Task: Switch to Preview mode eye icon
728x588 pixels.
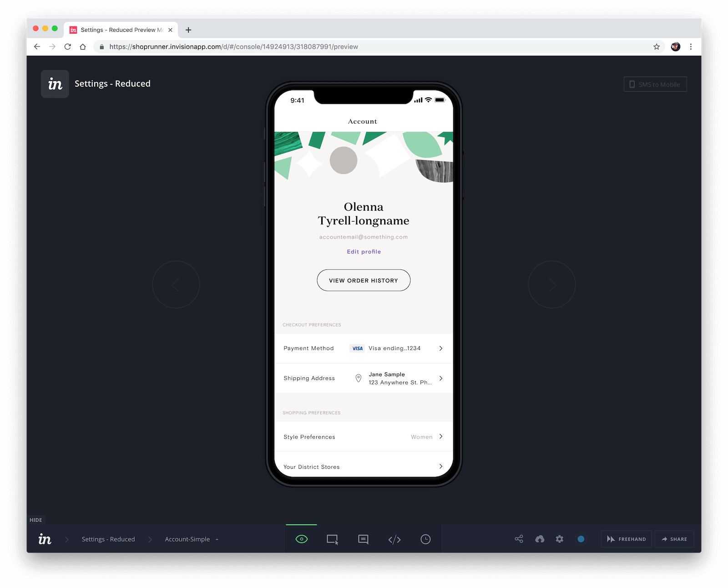Action: pyautogui.click(x=301, y=539)
